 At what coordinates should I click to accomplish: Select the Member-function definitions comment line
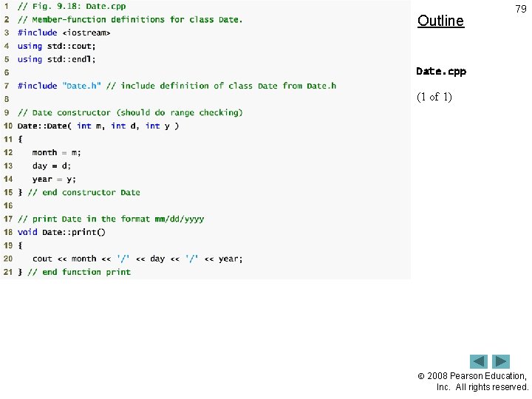[130, 20]
